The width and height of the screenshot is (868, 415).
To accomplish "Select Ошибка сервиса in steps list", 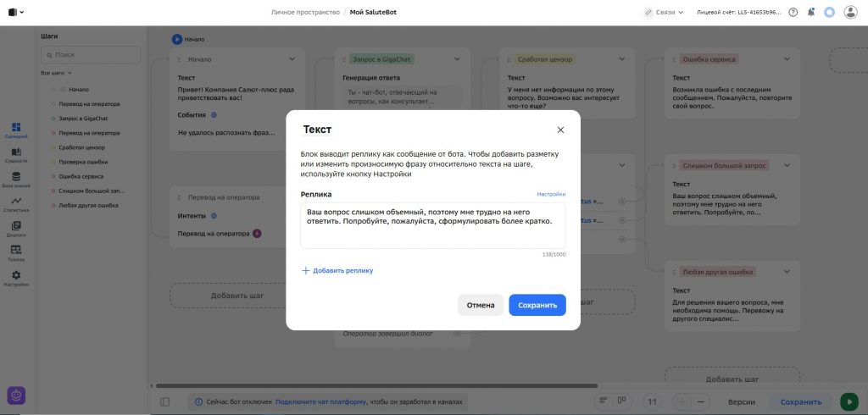I will pos(81,176).
